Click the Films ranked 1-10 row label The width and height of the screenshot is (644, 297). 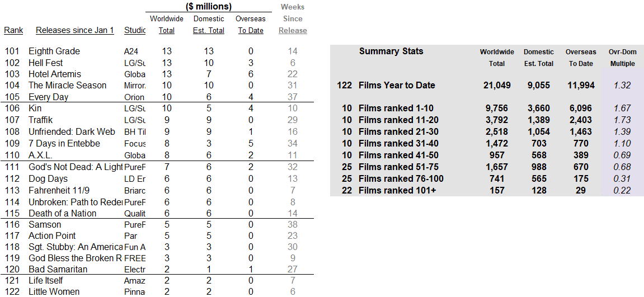coord(396,109)
